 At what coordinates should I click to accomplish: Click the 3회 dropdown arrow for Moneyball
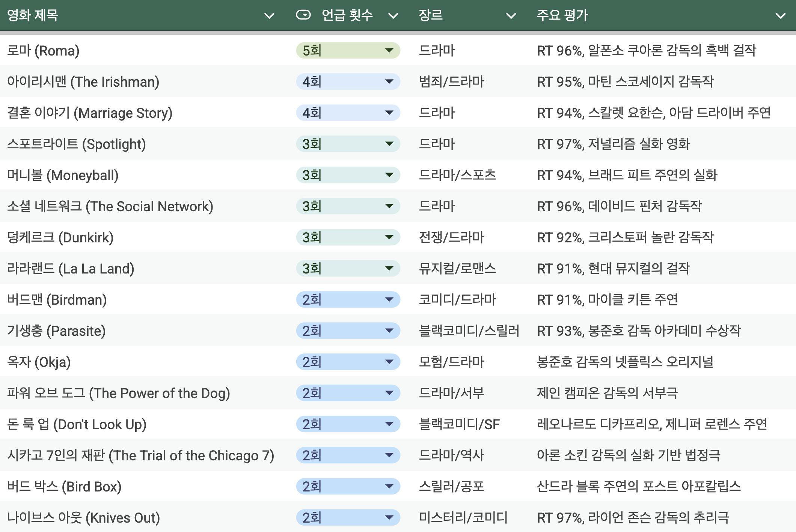click(389, 175)
